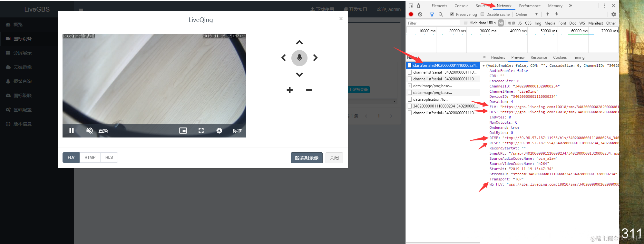This screenshot has width=644, height=244.
Task: Open the admin user menu
Action: point(389,9)
